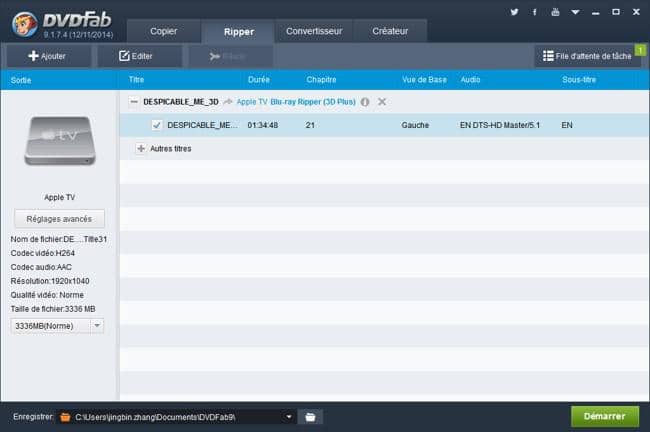Browse output folder with the folder icon
Image resolution: width=650 pixels, height=432 pixels.
pos(310,417)
